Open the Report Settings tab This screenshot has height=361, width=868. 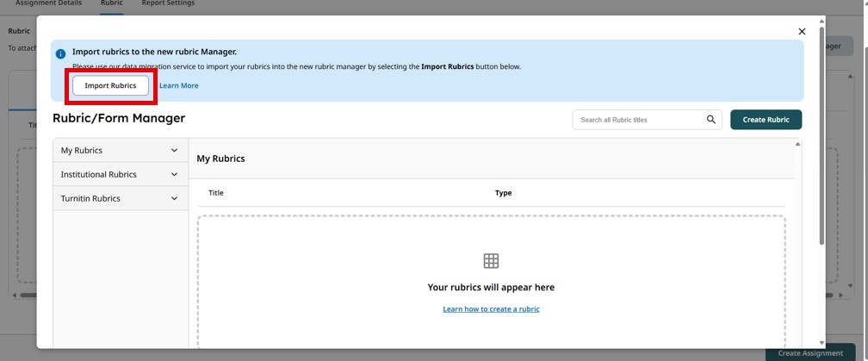point(168,3)
